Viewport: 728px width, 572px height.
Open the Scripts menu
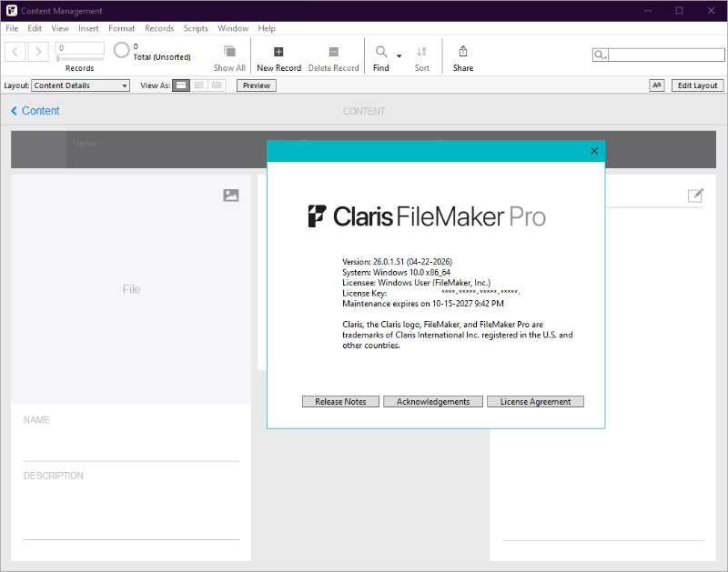point(196,29)
